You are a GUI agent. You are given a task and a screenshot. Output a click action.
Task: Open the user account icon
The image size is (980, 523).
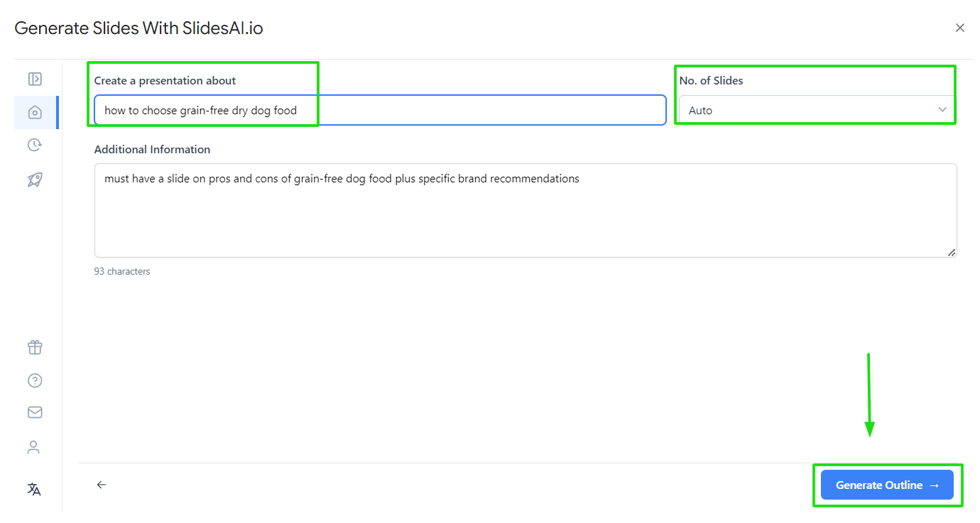pyautogui.click(x=33, y=447)
